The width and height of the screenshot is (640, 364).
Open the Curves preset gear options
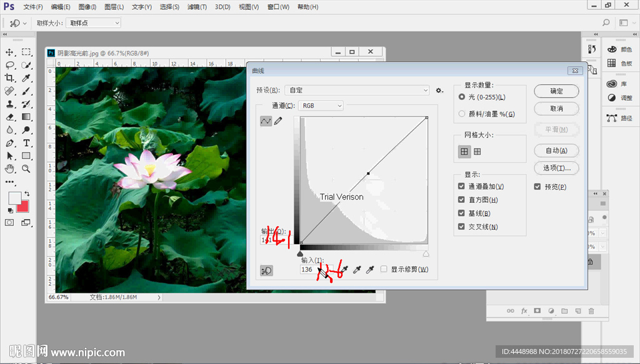[439, 91]
